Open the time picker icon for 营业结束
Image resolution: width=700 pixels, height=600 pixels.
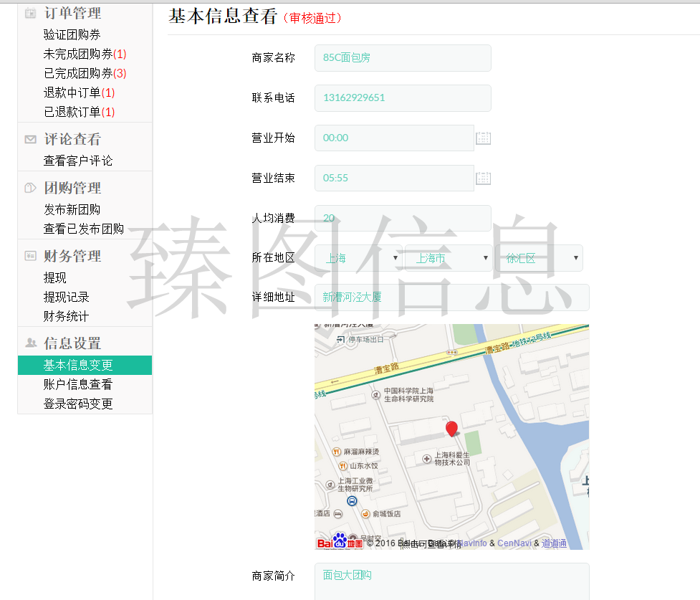pyautogui.click(x=483, y=178)
